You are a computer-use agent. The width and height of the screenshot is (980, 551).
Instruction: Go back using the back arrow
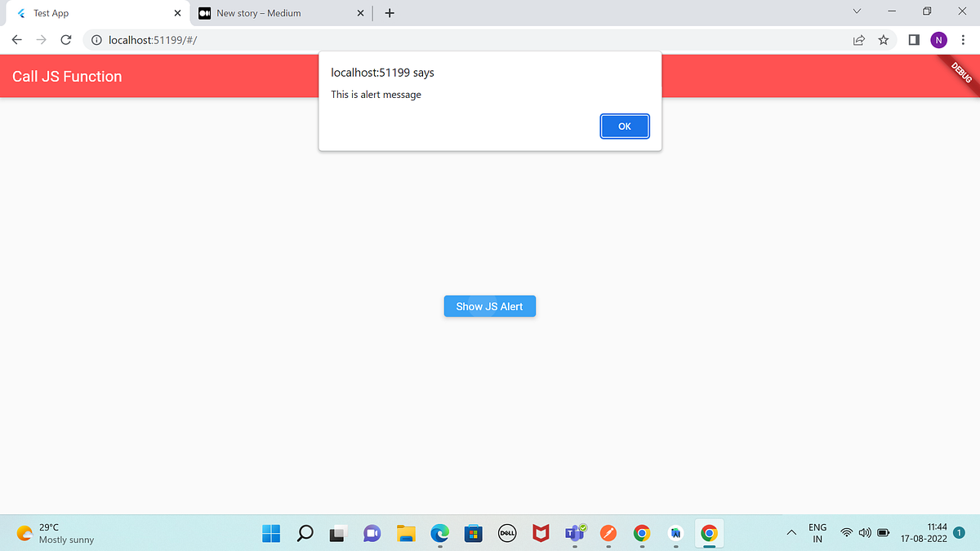(x=16, y=39)
